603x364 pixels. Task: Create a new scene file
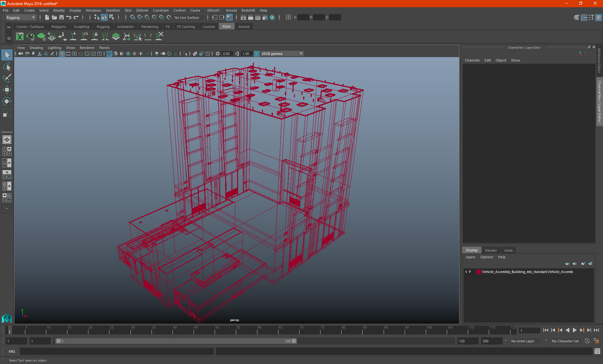[x=47, y=18]
